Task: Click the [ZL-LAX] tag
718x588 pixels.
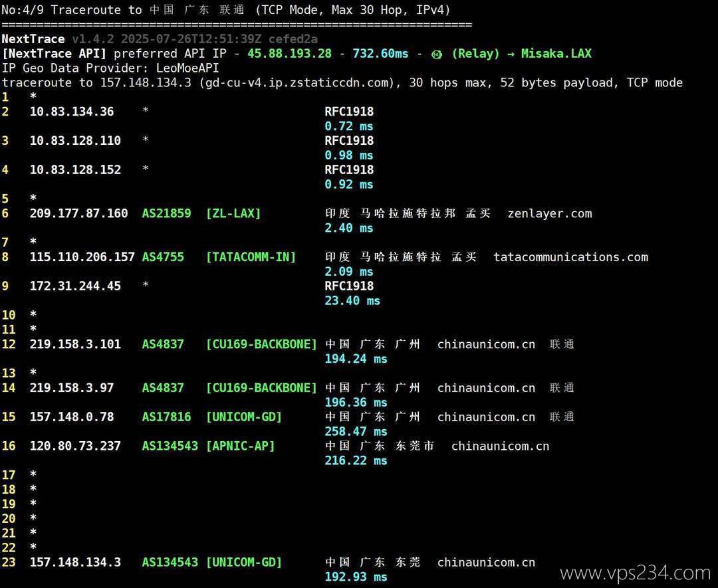Action: click(x=233, y=213)
